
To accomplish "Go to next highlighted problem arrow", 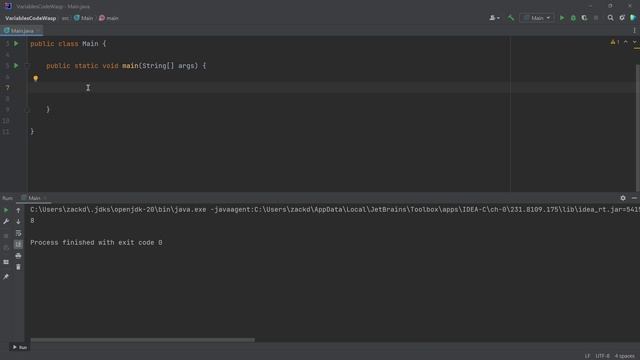I will pyautogui.click(x=634, y=42).
